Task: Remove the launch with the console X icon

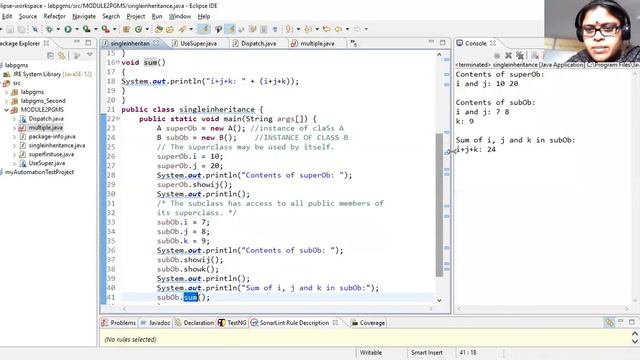Action: pyautogui.click(x=508, y=55)
